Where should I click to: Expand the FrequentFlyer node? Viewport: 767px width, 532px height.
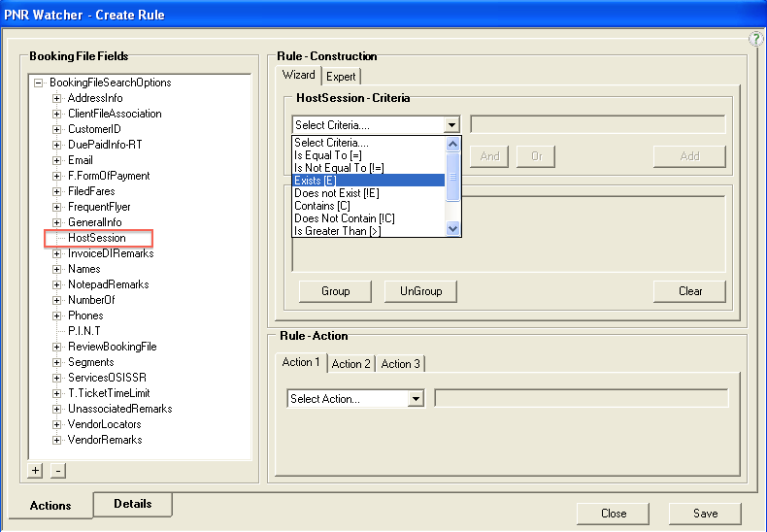(56, 208)
